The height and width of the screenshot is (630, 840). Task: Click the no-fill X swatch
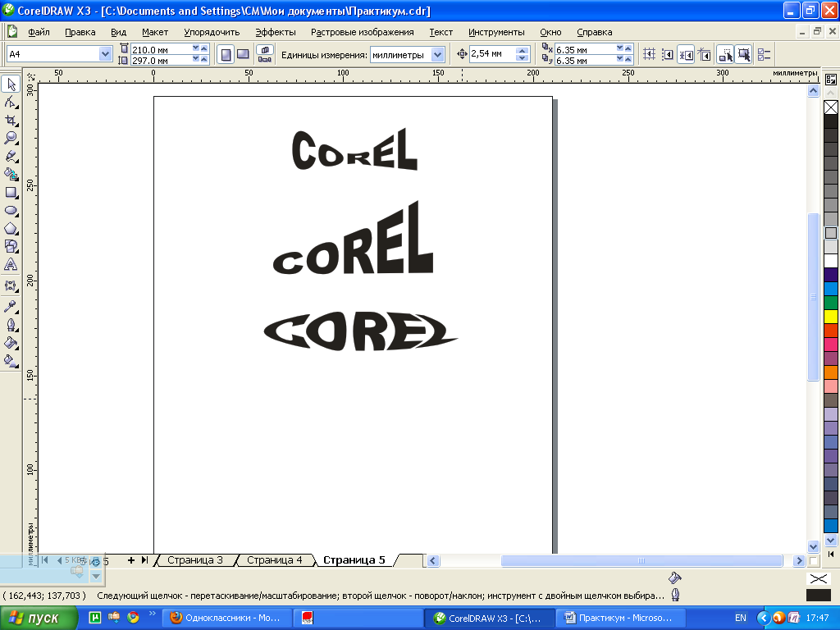(831, 107)
